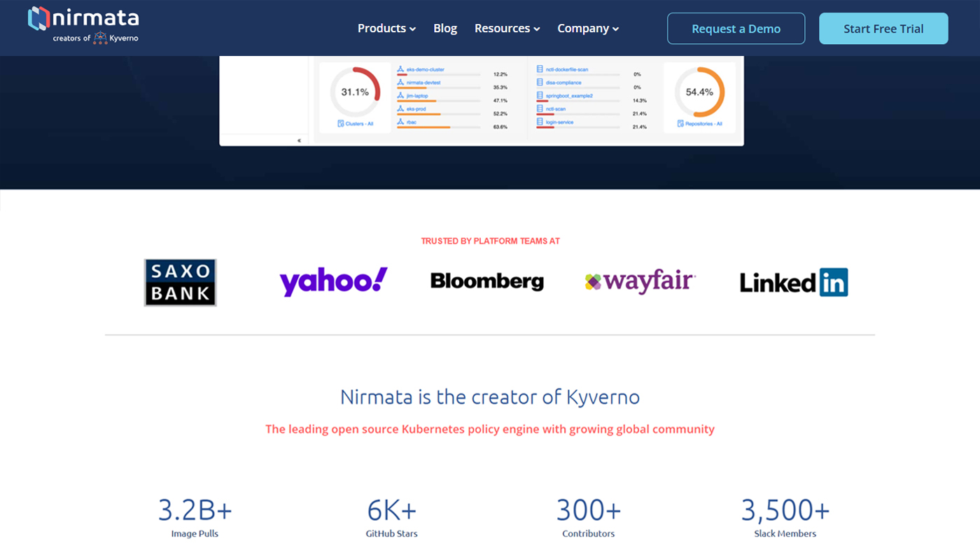This screenshot has height=560, width=980.
Task: Click the 3,500+ Slack Members statistic
Action: tap(785, 517)
